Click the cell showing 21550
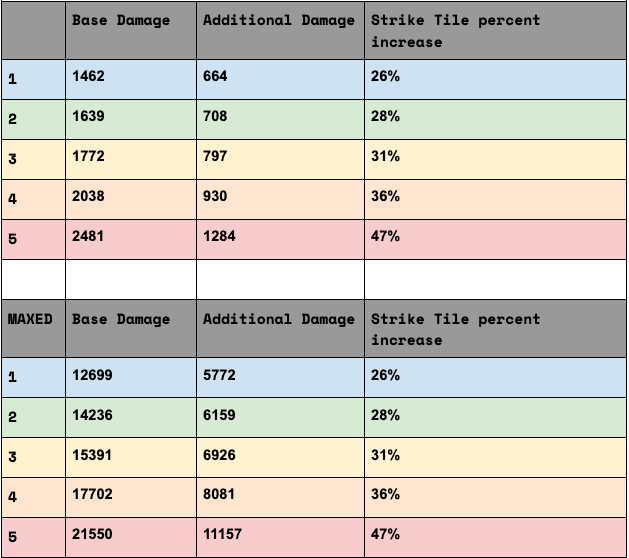 tap(131, 537)
